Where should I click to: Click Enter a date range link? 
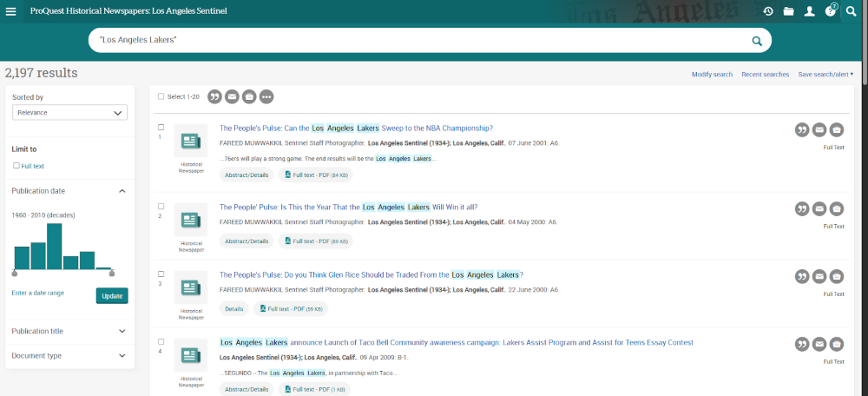pos(37,293)
